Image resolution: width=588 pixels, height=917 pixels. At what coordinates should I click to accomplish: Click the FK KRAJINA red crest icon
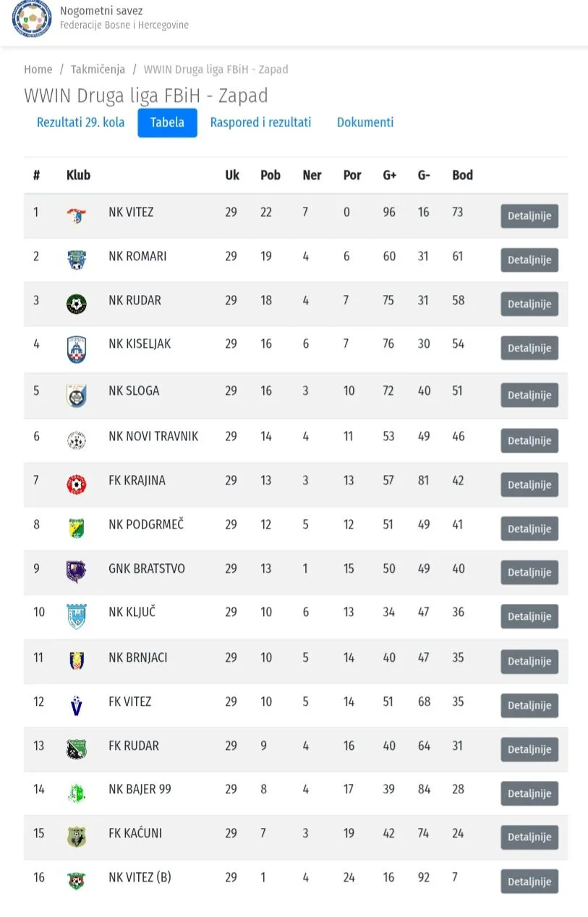point(76,484)
